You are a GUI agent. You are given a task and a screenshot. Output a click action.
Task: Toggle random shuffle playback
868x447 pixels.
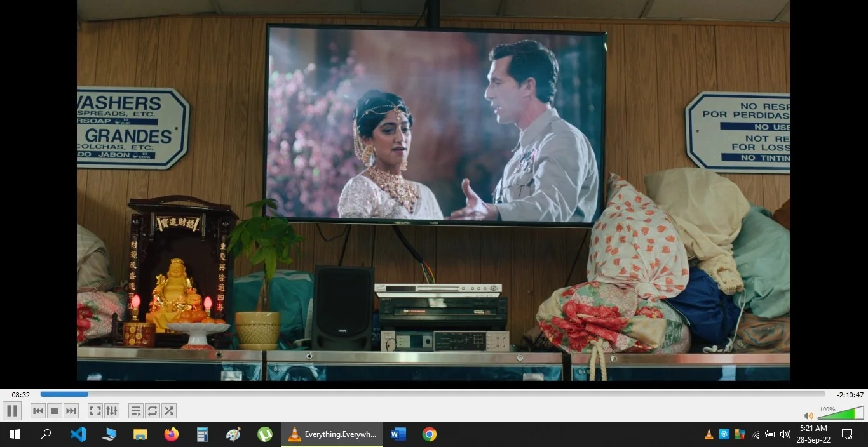pos(169,411)
